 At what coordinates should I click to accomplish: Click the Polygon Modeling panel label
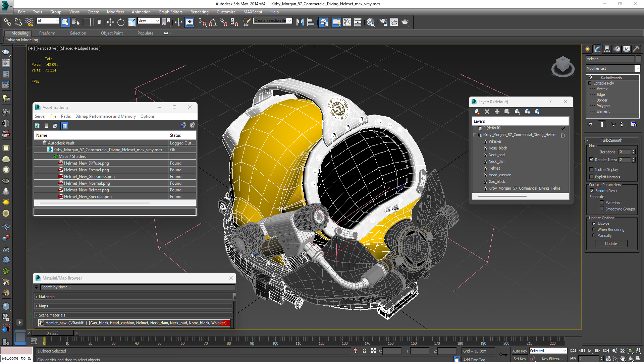22,40
